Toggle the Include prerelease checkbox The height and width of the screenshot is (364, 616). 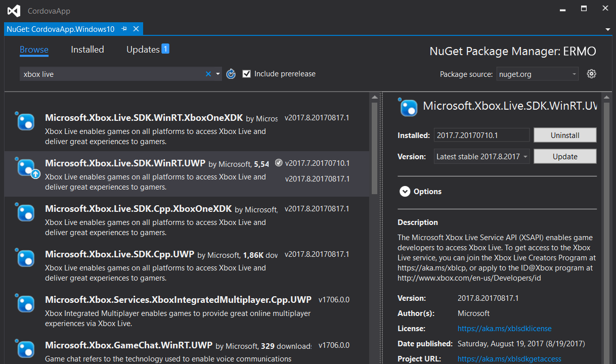click(246, 74)
